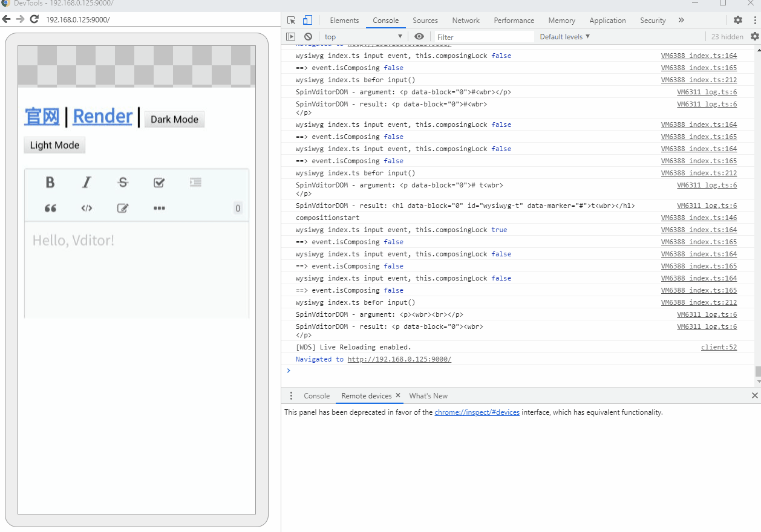
Task: Switch to Application tab
Action: coord(607,21)
